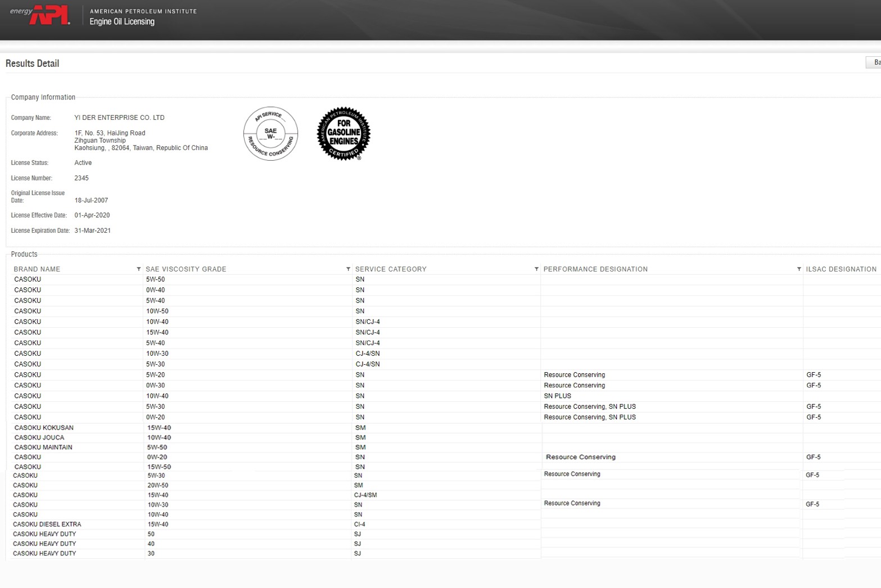Click viscosity grade 15W-50 cell
Viewport: 881px width, 588px height.
[159, 467]
